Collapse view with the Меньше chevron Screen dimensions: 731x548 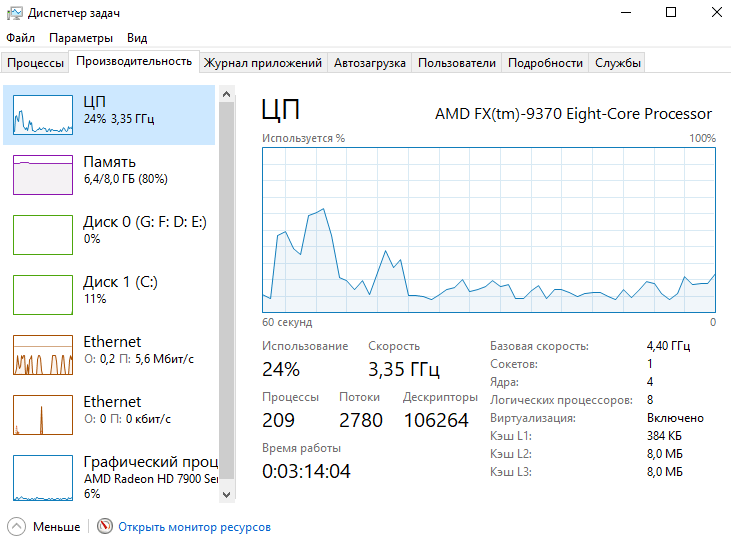16,527
